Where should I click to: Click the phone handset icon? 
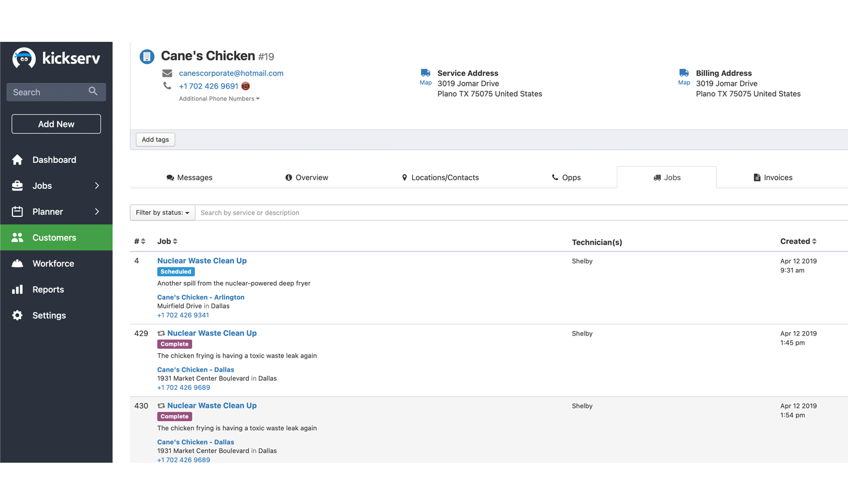coord(167,86)
